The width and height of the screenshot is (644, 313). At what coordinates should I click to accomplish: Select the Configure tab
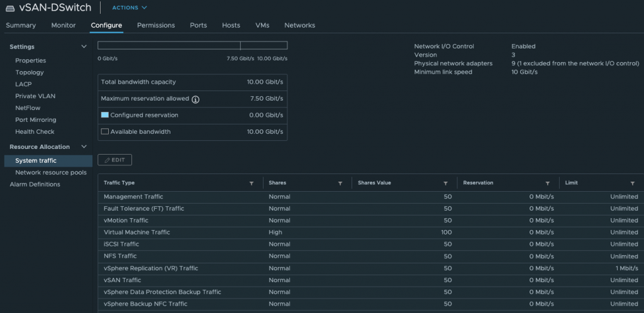click(x=106, y=25)
